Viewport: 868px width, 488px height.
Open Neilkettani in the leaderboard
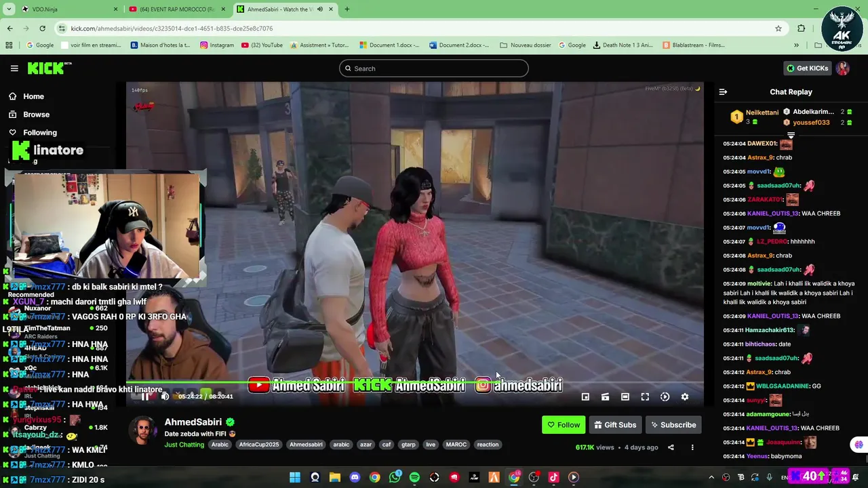(x=762, y=113)
